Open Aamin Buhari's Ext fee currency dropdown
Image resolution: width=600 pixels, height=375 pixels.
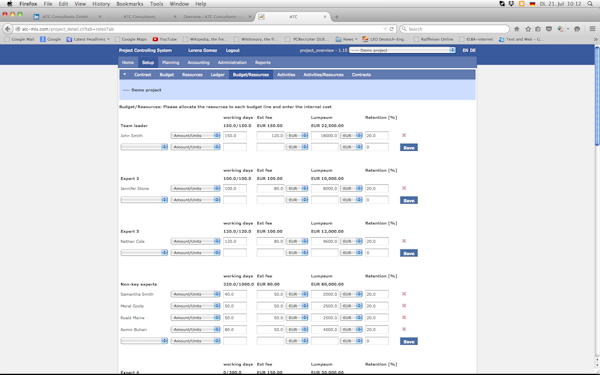pos(297,329)
